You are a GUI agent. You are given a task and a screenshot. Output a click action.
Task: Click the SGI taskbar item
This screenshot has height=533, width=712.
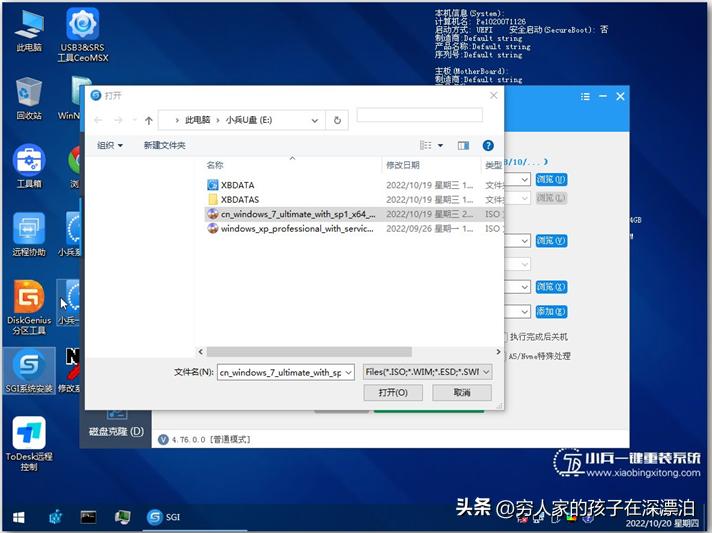(x=163, y=517)
